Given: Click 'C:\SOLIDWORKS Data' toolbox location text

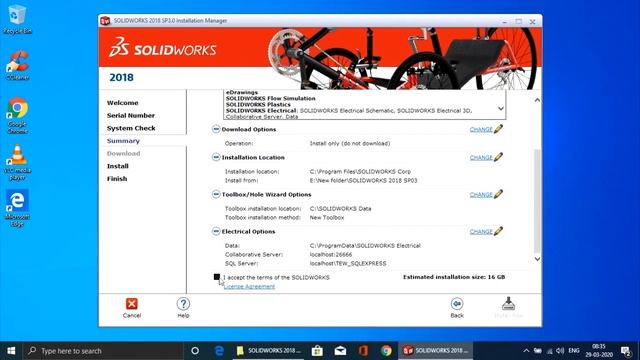Looking at the screenshot, I should 340,209.
